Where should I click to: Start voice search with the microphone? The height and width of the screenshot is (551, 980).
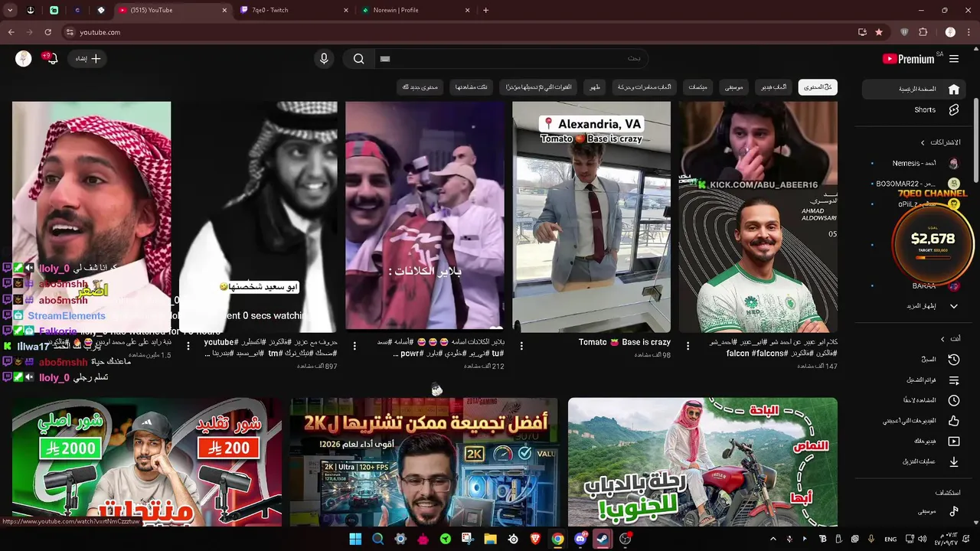click(324, 59)
